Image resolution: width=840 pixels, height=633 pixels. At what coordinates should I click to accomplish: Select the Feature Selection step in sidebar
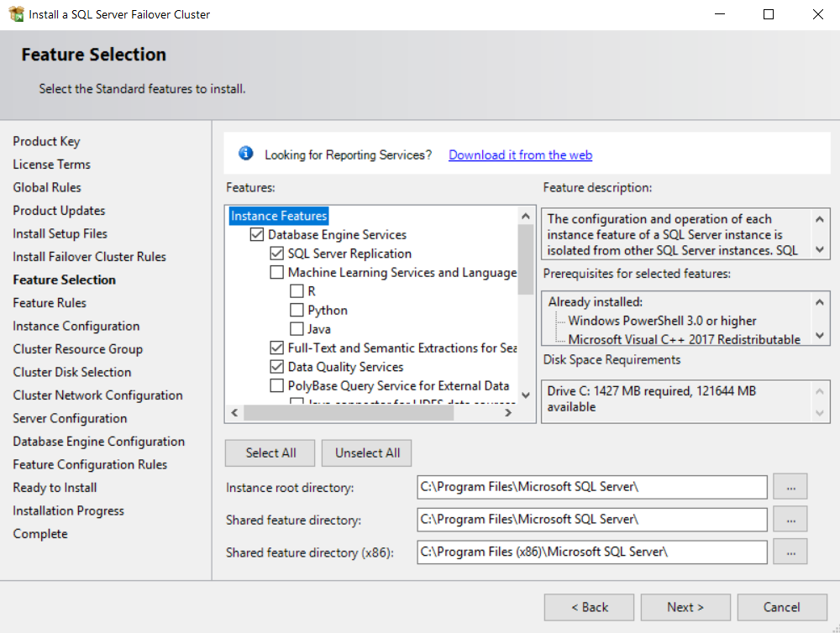point(65,280)
